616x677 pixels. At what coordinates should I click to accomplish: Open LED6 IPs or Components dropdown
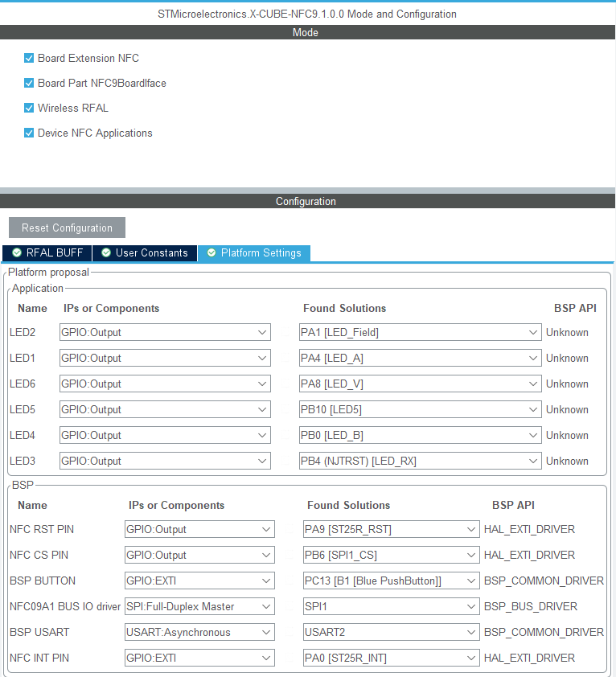coord(165,384)
